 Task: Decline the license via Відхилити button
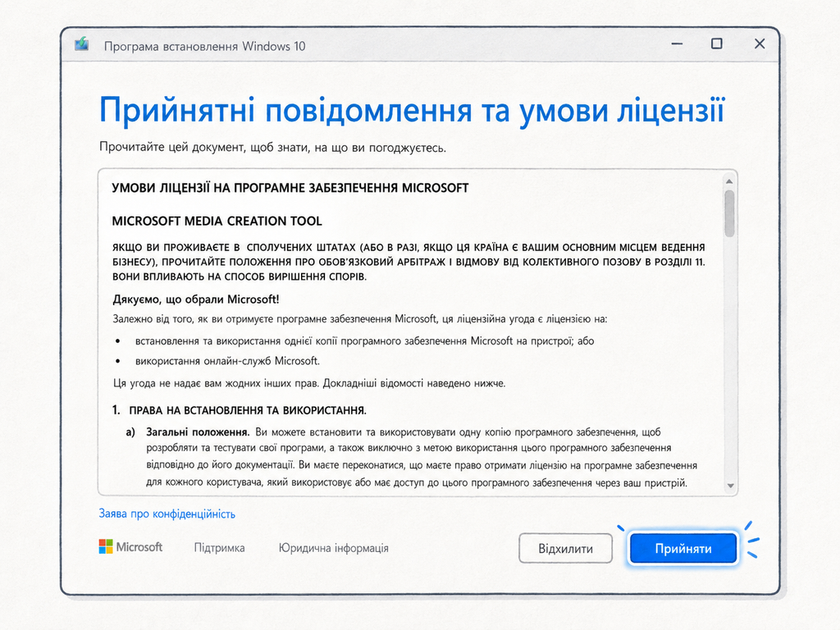pyautogui.click(x=565, y=548)
